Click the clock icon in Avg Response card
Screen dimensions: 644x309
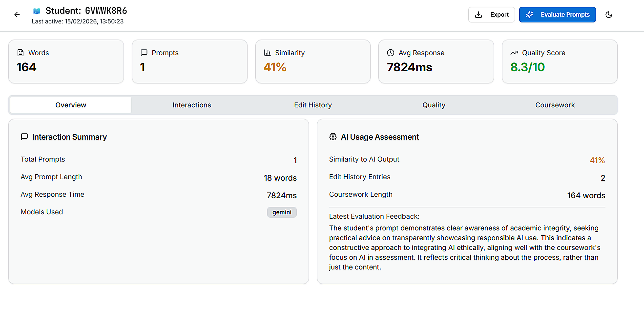click(391, 53)
